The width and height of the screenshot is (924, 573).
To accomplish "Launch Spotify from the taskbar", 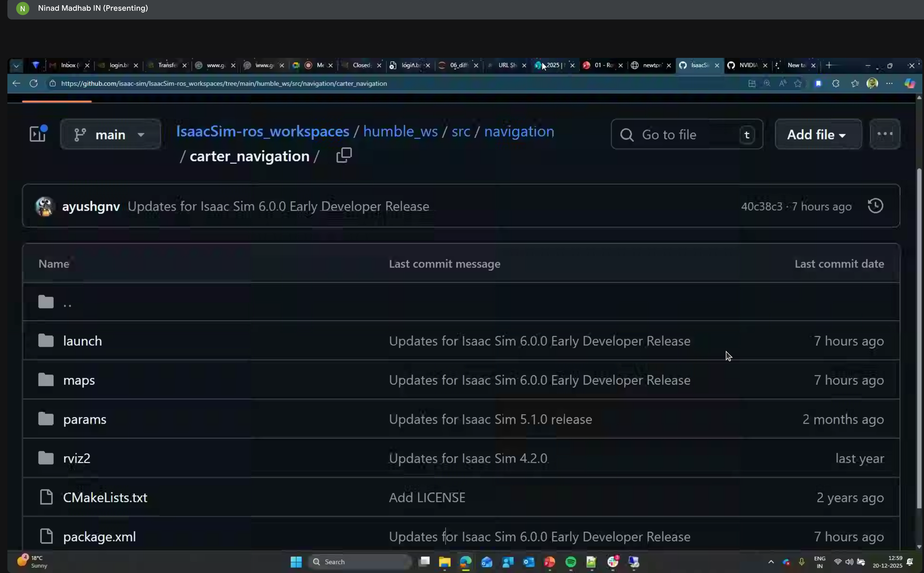I will tap(571, 562).
